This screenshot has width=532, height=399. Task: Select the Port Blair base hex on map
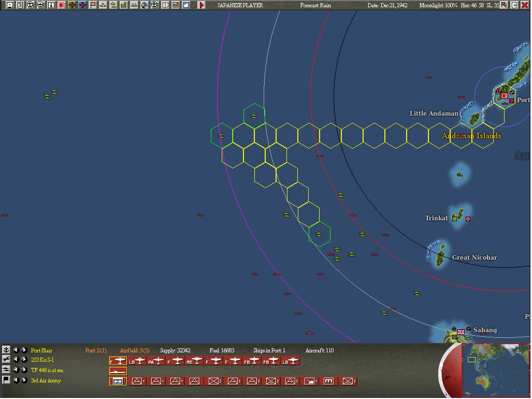pyautogui.click(x=505, y=96)
